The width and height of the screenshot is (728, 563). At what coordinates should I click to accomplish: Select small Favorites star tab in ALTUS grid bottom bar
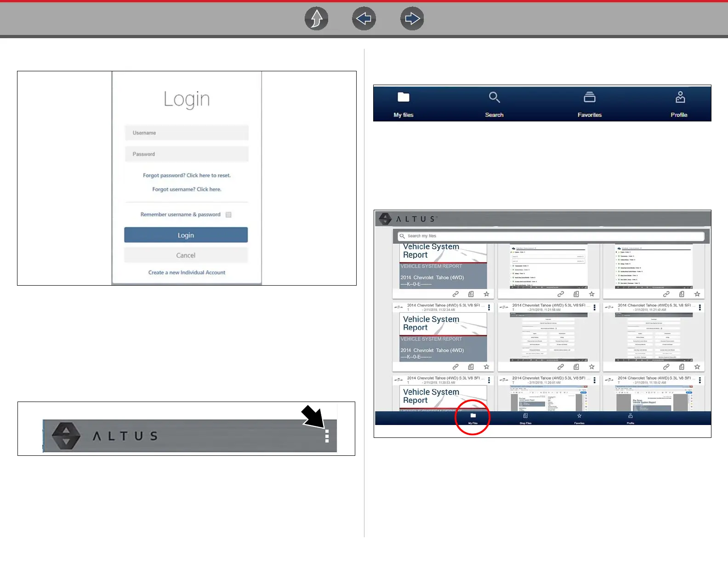[x=579, y=418]
